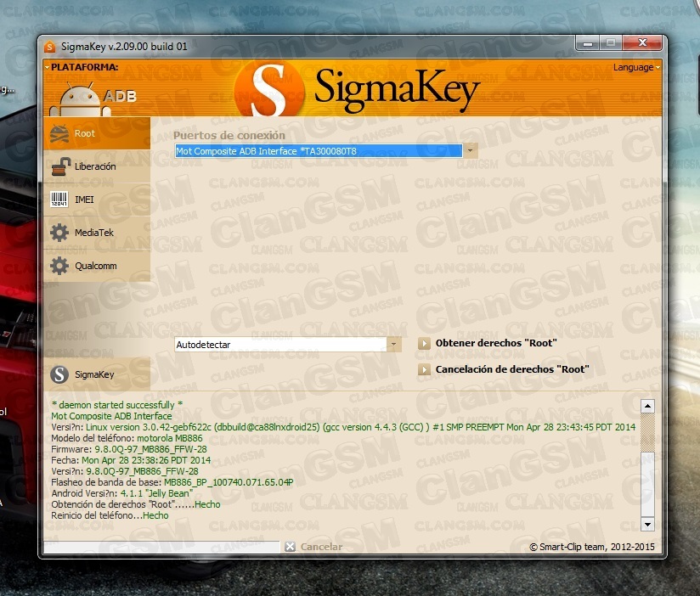
Task: Open the Liberación tab
Action: [97, 166]
